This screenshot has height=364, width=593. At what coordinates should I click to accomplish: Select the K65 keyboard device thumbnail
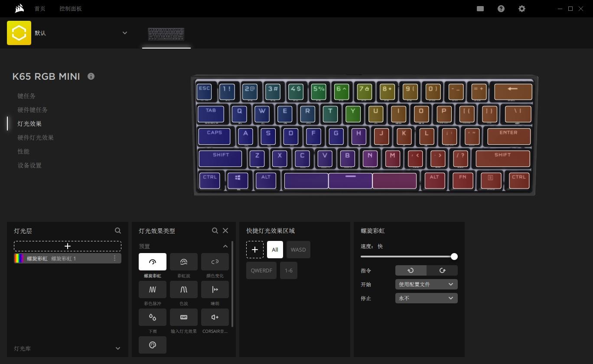click(166, 34)
